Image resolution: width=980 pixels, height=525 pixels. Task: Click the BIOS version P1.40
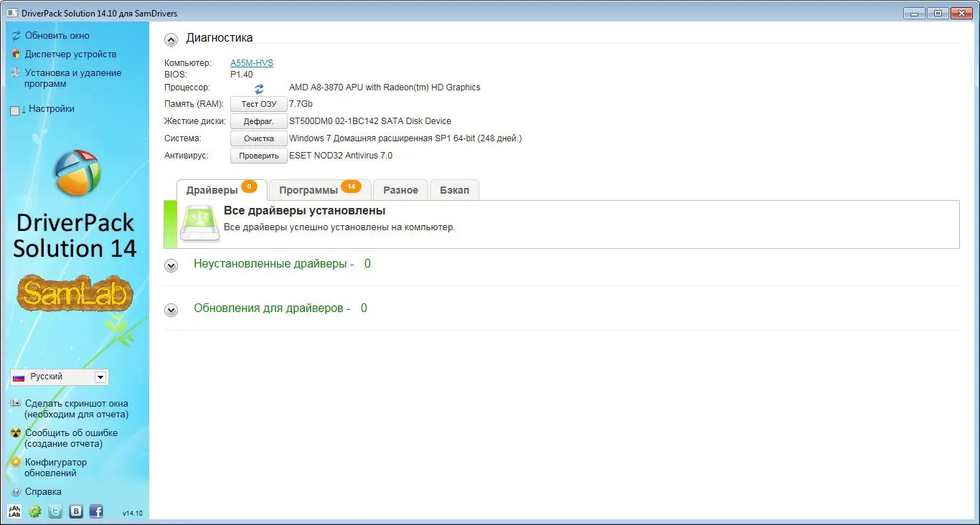pos(241,75)
